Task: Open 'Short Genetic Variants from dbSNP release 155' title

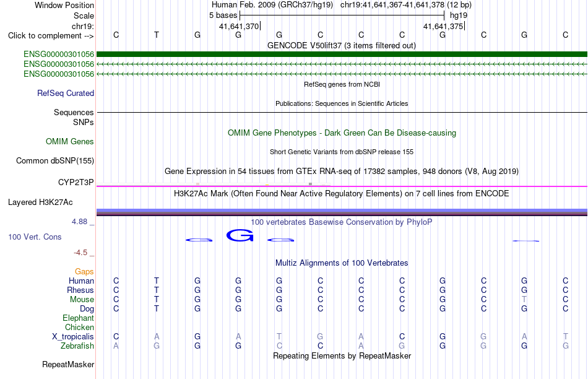Action: 342,152
